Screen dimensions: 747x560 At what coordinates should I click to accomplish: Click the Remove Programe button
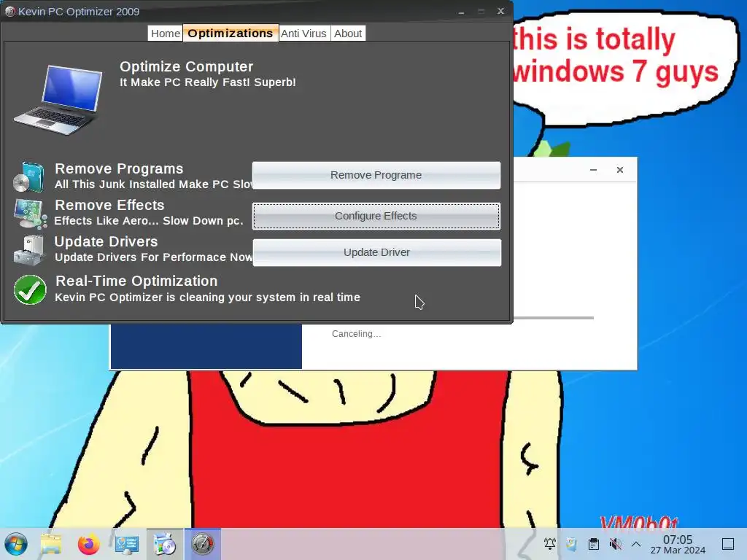pos(376,175)
